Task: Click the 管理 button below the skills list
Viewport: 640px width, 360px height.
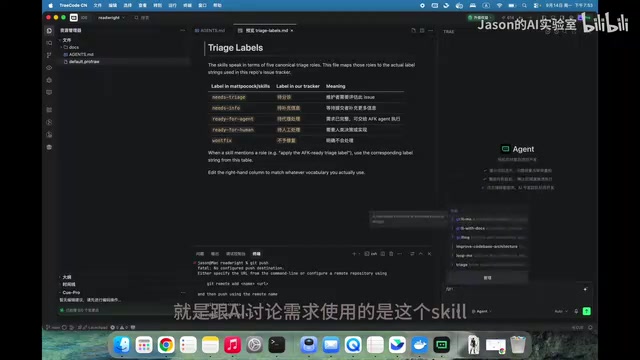Action: 487,278
